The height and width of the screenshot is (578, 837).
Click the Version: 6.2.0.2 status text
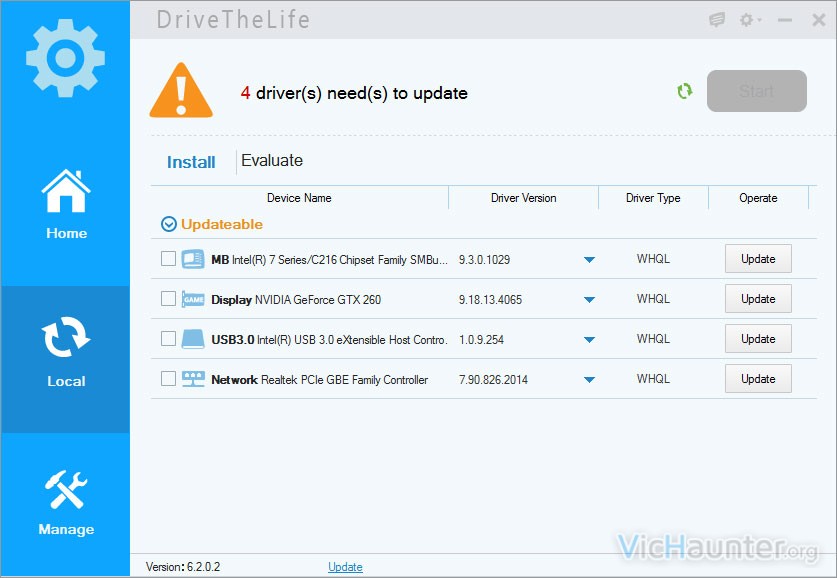[183, 567]
